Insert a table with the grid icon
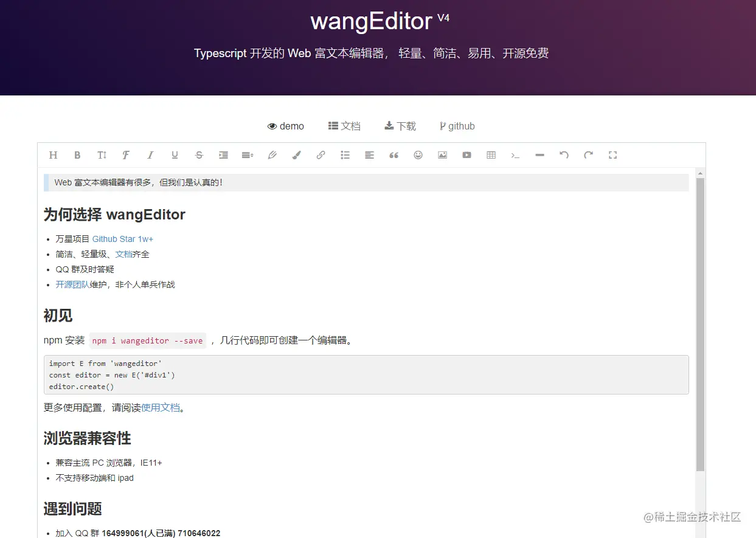 click(x=491, y=155)
